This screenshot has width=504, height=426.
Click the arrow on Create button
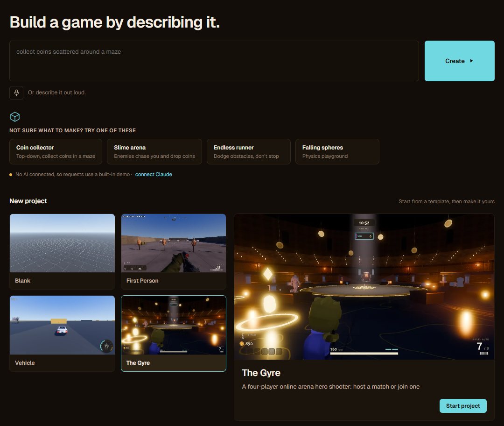coord(471,61)
